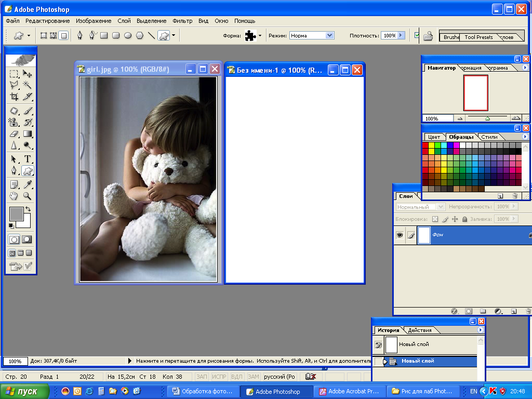Select the Gradient tool
This screenshot has height=399, width=532.
click(x=27, y=134)
